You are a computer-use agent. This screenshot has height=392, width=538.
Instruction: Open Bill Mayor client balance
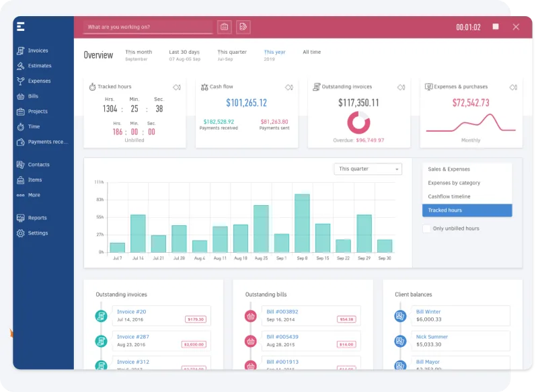coord(428,362)
